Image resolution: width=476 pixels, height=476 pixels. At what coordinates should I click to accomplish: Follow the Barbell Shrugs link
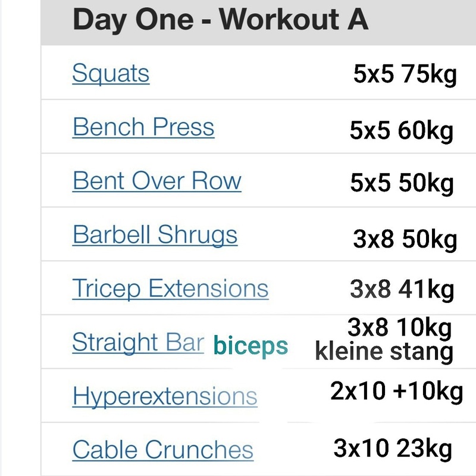click(155, 234)
